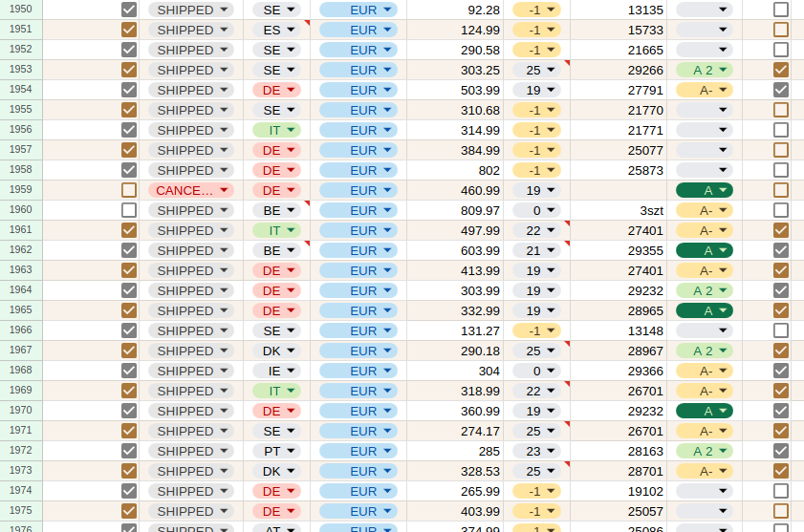This screenshot has width=804, height=532.
Task: Untick the first checkbox in row 1953
Action: pos(129,70)
